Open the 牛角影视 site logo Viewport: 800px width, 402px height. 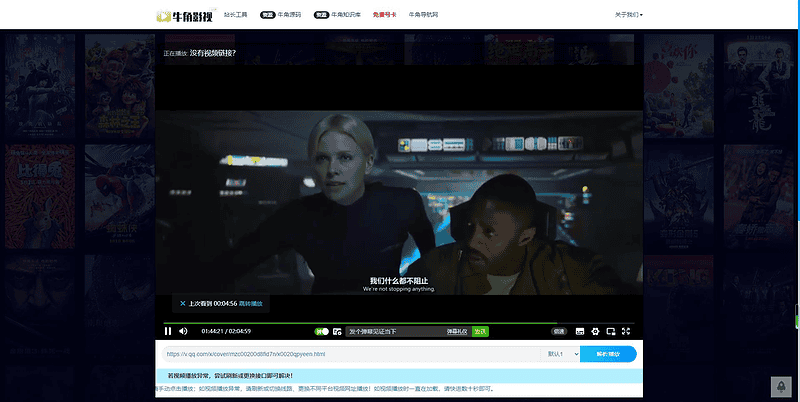pyautogui.click(x=185, y=16)
